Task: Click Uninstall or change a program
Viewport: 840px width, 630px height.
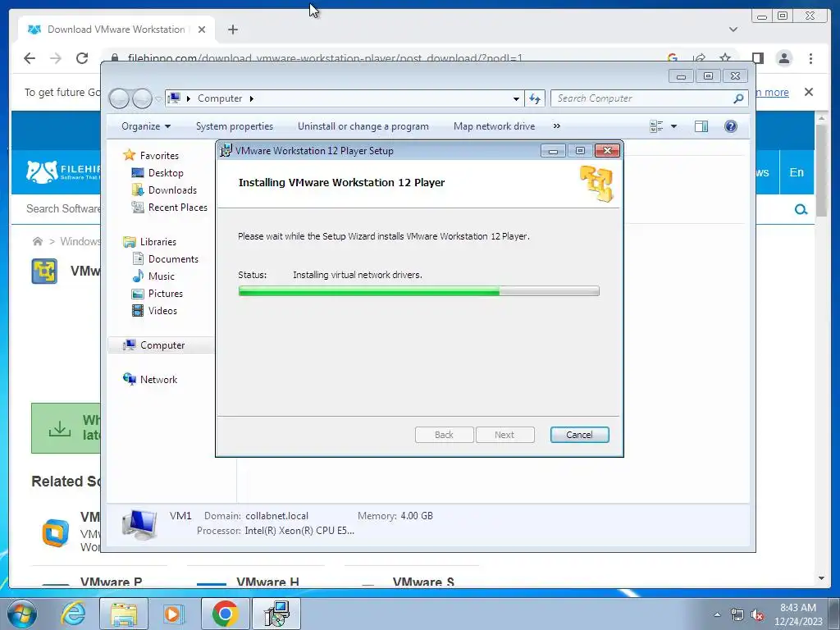Action: [x=363, y=126]
